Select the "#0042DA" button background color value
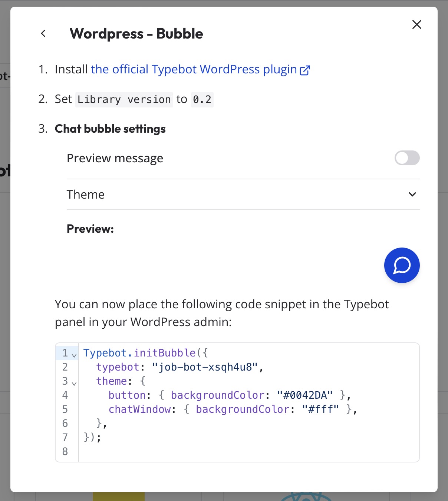The width and height of the screenshot is (448, 501). click(305, 395)
